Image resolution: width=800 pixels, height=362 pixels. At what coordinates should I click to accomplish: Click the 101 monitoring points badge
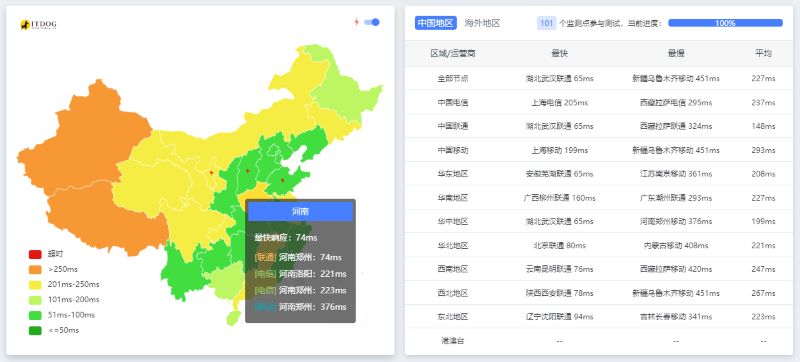[x=546, y=23]
